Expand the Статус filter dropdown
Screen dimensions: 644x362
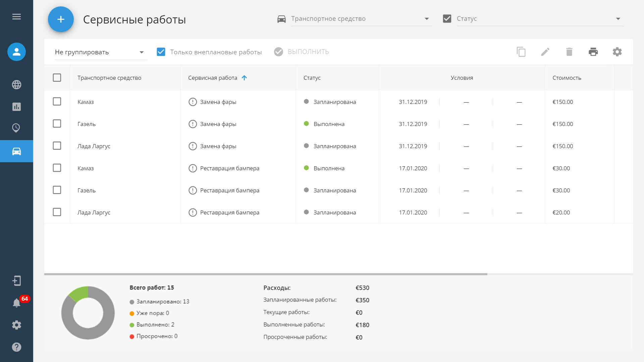540,19
